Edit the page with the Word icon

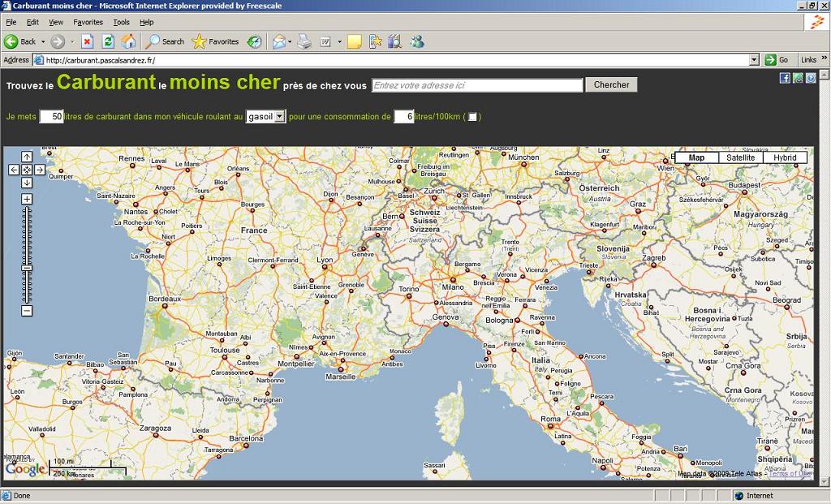click(325, 42)
